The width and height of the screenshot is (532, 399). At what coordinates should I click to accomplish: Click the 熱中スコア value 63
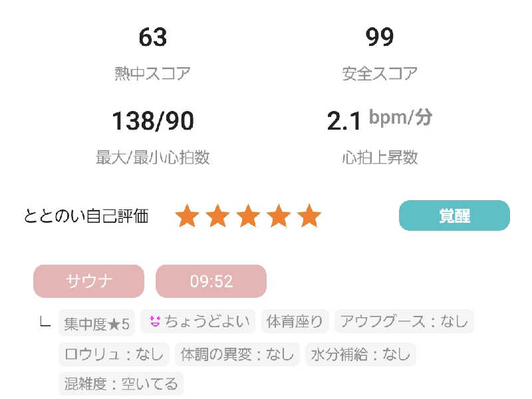[x=152, y=38]
